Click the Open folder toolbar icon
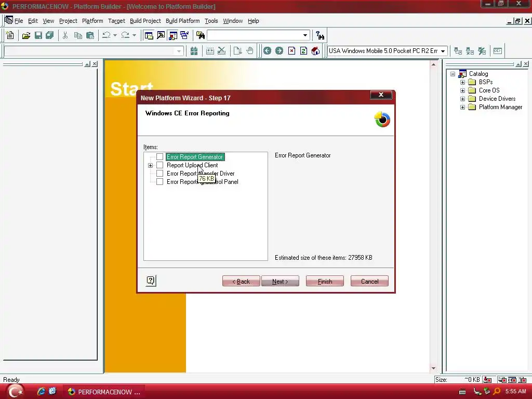This screenshot has height=399, width=532. (26, 35)
